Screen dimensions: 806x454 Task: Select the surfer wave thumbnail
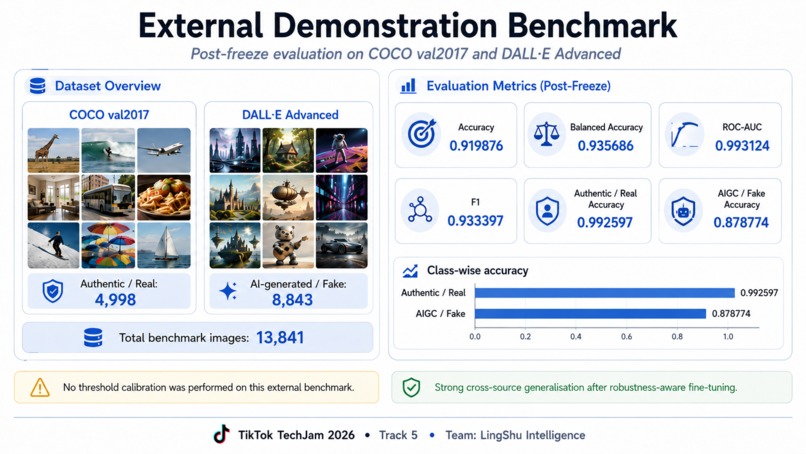click(x=108, y=150)
